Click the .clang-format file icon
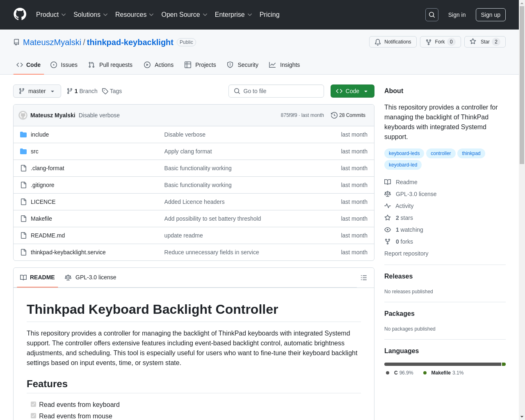Viewport: 525px width, 420px height. pos(23,168)
